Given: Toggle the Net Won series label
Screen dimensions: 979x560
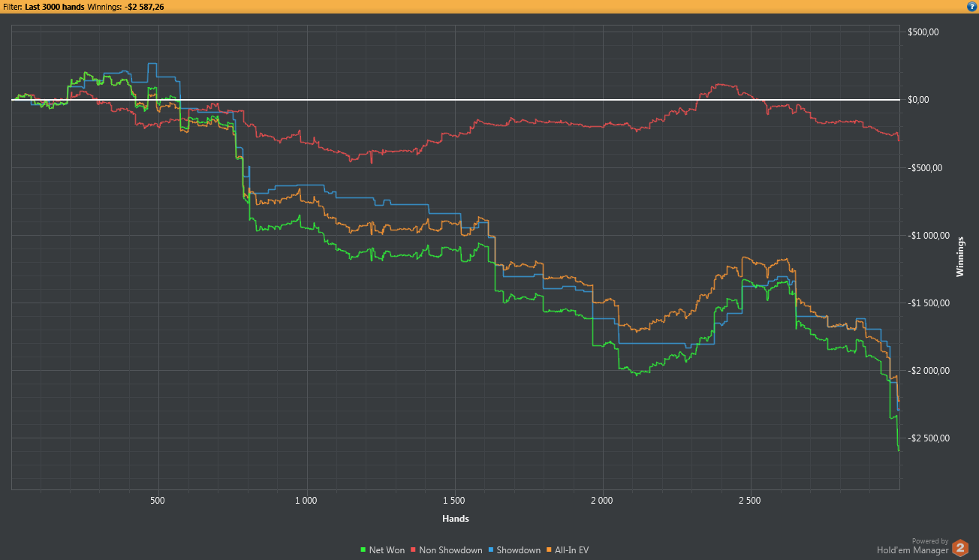Looking at the screenshot, I should (387, 550).
